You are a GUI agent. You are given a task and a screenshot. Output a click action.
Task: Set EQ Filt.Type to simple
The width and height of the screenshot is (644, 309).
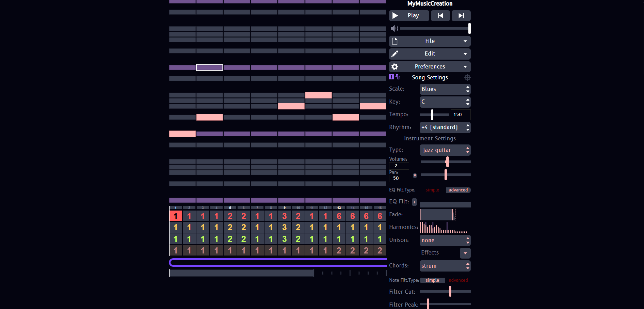tap(432, 190)
